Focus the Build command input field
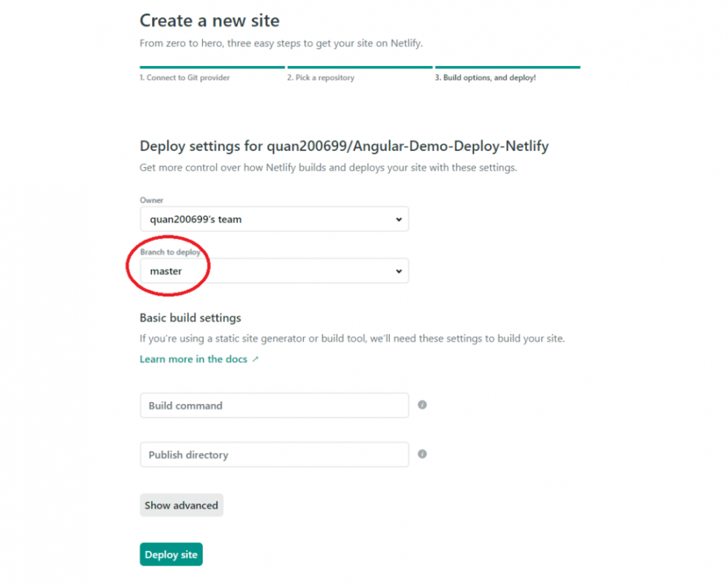Screen dimensions: 728x586 274,406
